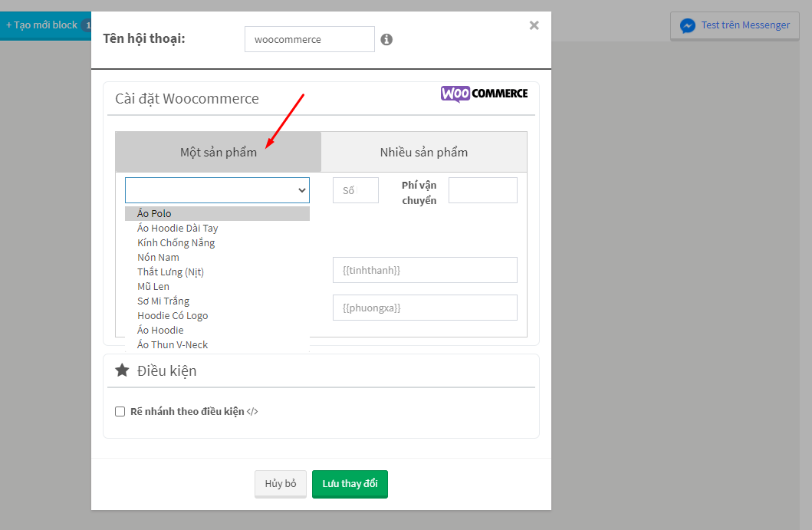The height and width of the screenshot is (530, 812).
Task: Click Hủy bỏ button
Action: tap(281, 484)
